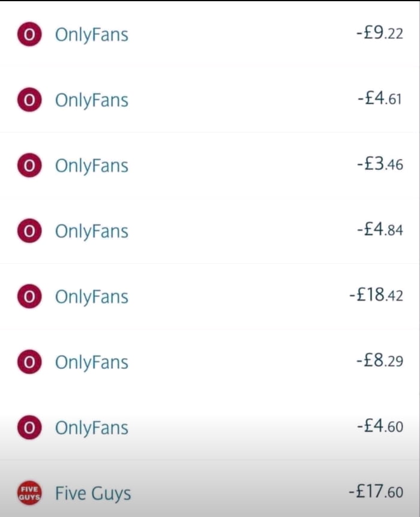Open the OnlyFans merchant name for £9.22
420x517 pixels.
pyautogui.click(x=92, y=35)
